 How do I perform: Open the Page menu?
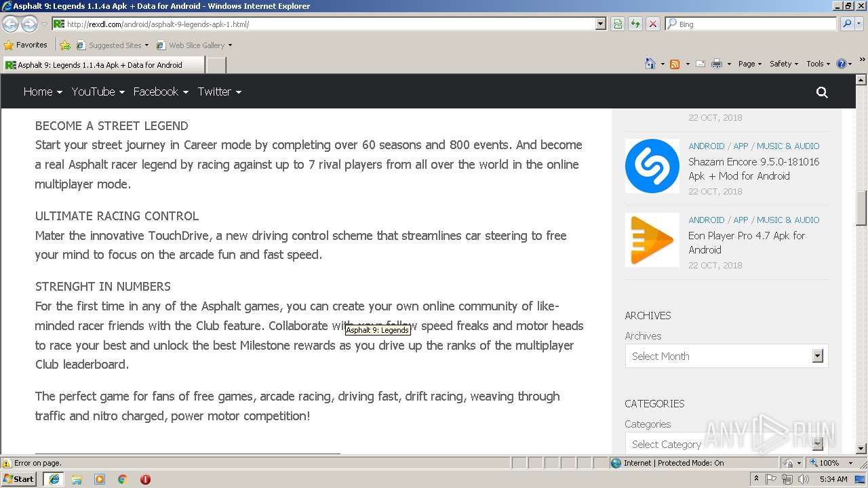750,64
